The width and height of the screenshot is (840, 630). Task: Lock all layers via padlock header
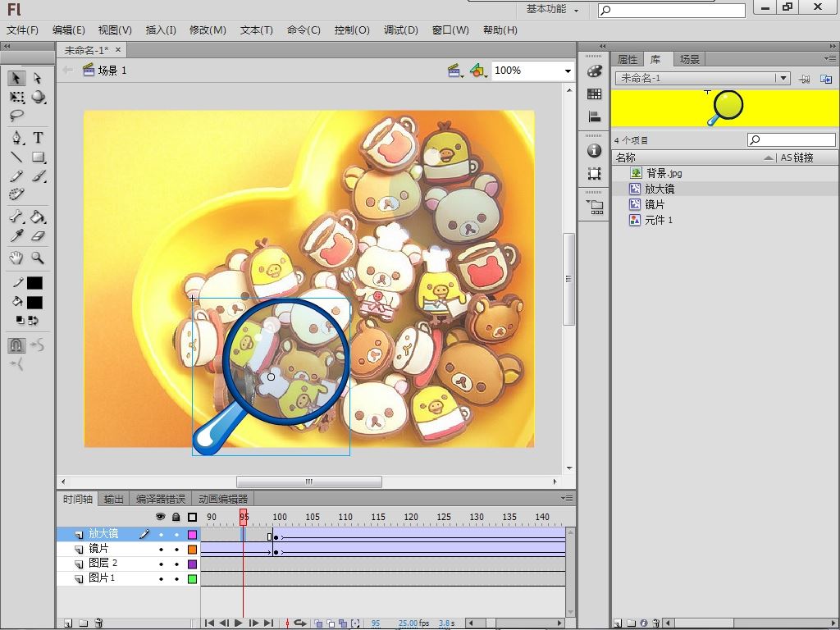pos(176,517)
